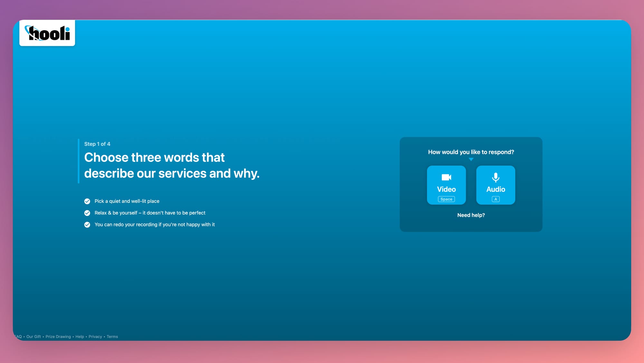Viewport: 644px width, 363px height.
Task: Click the 'Step 1 of 4' label
Action: 97,144
